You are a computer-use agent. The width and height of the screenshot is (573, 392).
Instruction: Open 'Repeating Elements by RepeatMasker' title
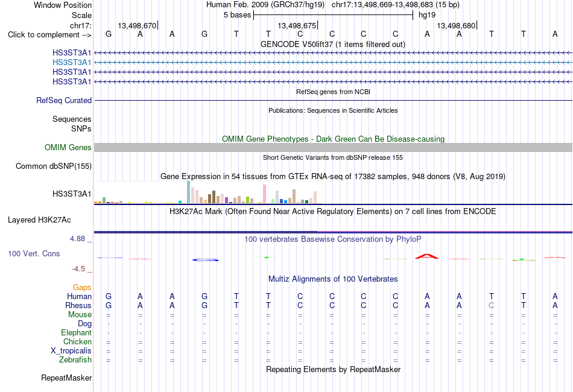coord(333,369)
